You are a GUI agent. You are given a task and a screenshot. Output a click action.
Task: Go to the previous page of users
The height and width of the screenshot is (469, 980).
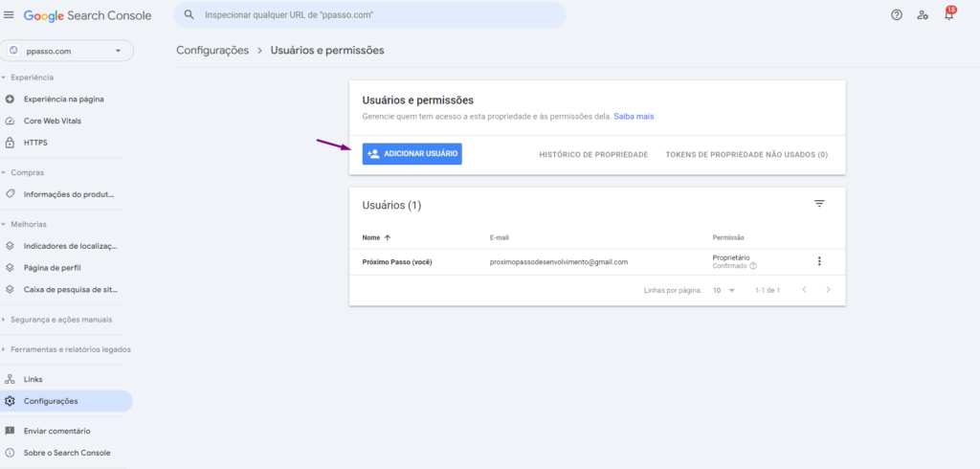tap(804, 289)
